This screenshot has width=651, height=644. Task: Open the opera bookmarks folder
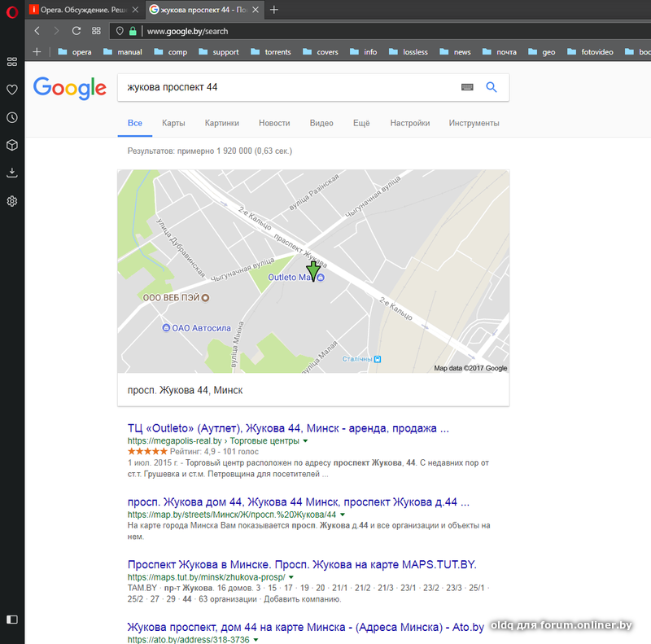point(75,52)
